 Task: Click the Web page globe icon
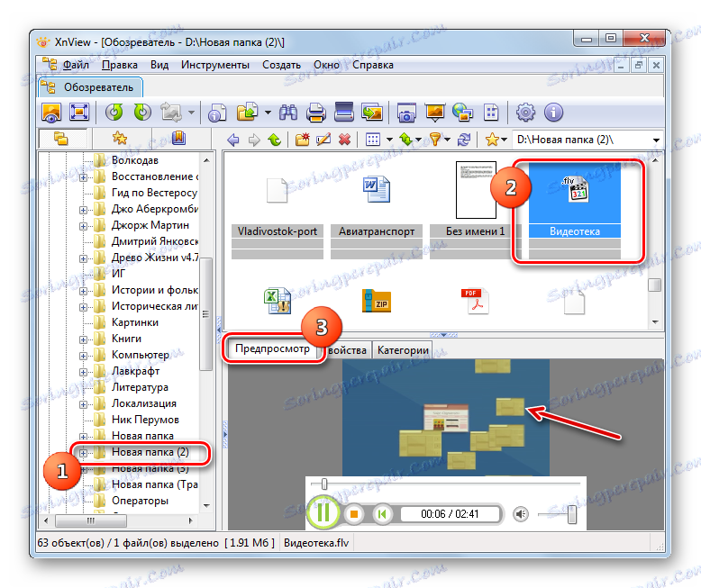[x=462, y=113]
